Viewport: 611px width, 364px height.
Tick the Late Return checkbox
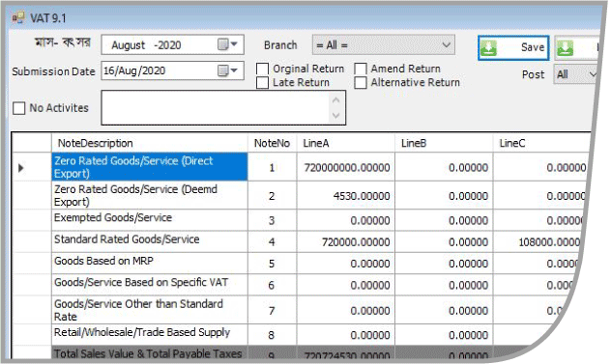262,82
